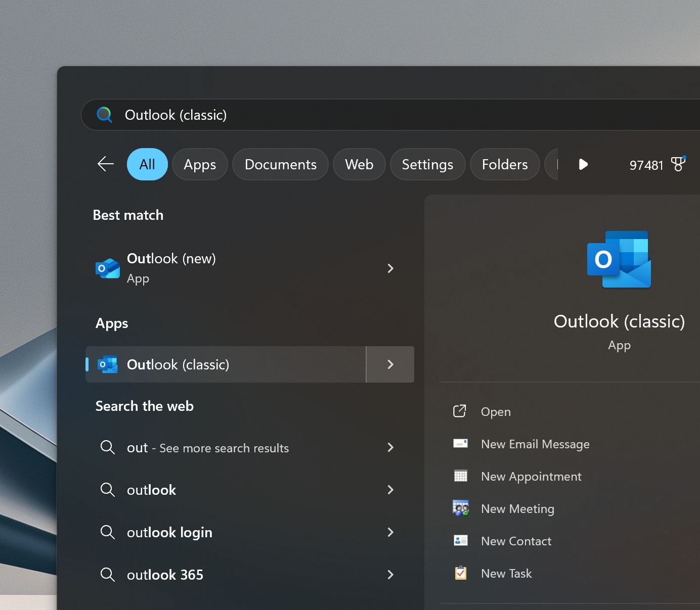Expand the Outlook (classic) result chevron
Image resolution: width=700 pixels, height=610 pixels.
pos(390,364)
